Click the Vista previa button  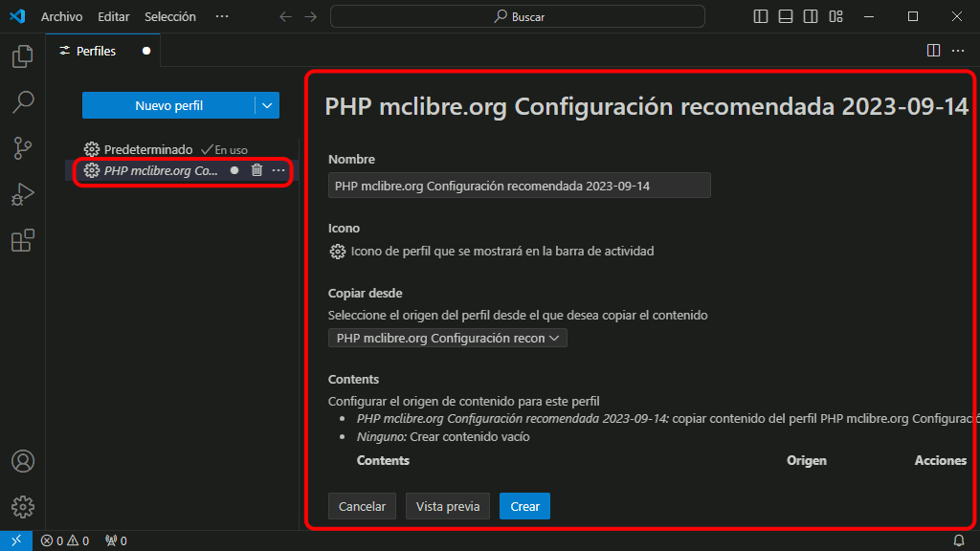[448, 506]
